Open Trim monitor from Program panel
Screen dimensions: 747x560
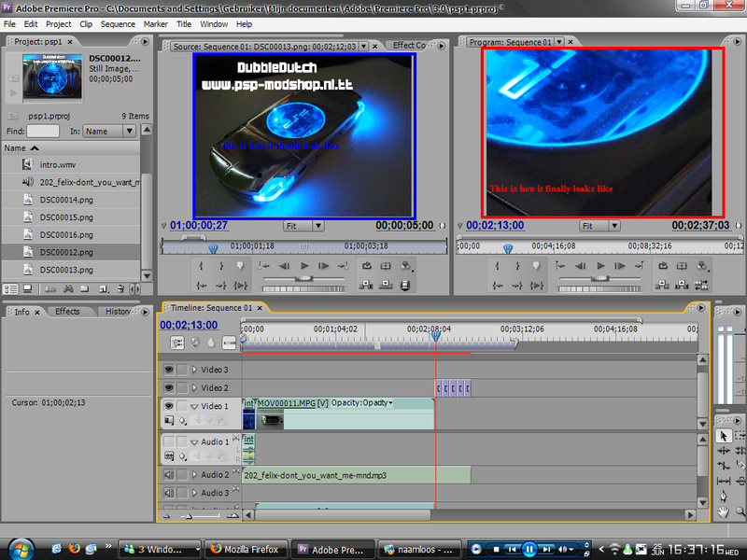[x=701, y=285]
